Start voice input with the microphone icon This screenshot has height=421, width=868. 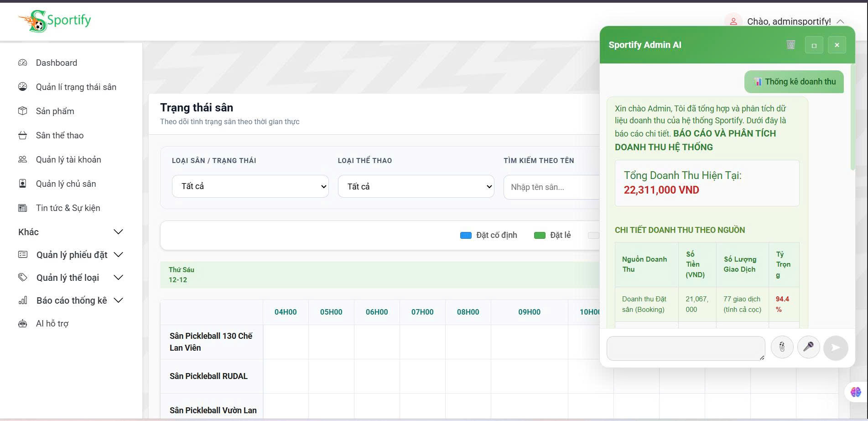coord(808,347)
